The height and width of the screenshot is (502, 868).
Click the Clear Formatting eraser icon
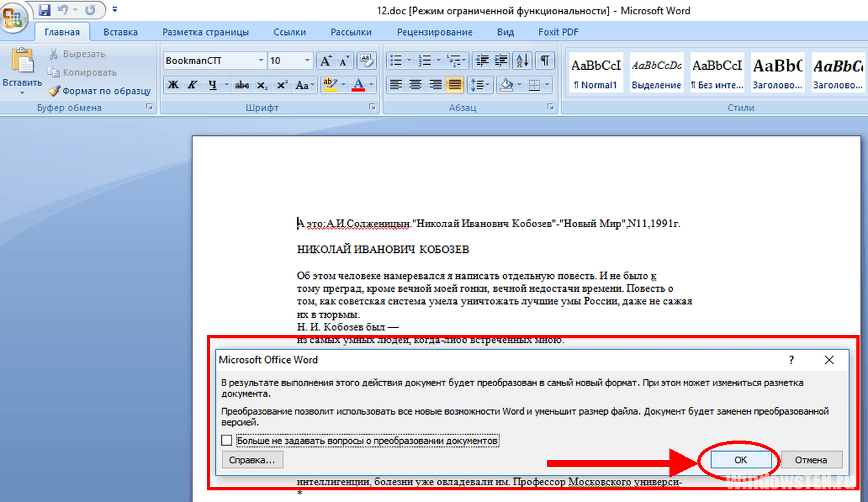click(367, 60)
